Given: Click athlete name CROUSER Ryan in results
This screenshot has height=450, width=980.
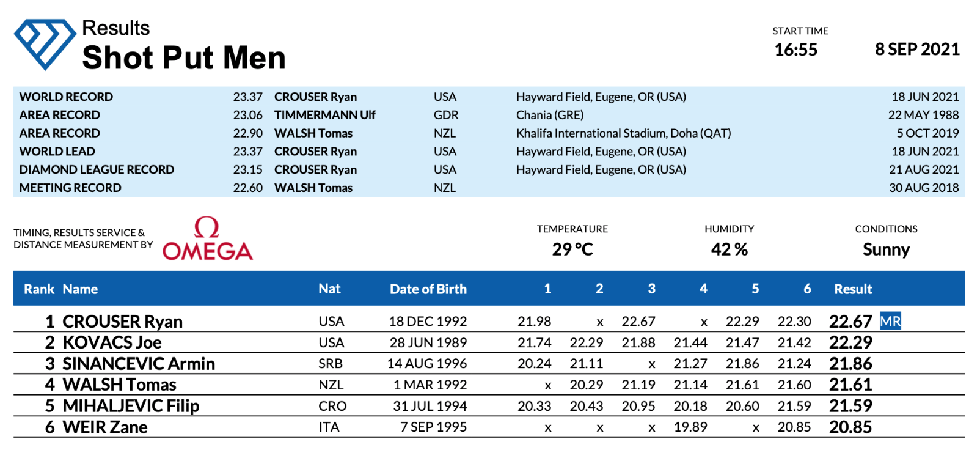Looking at the screenshot, I should click(x=122, y=322).
